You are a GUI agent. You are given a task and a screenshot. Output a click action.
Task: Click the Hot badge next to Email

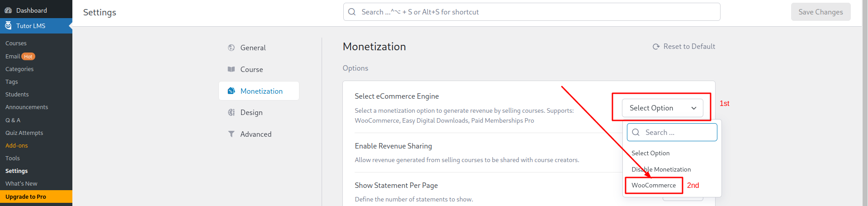click(28, 57)
